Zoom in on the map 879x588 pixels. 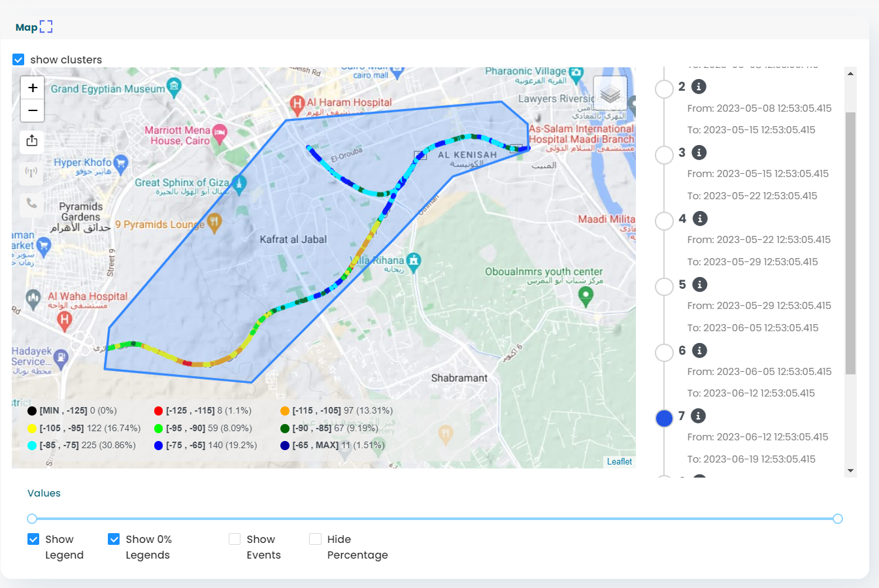tap(33, 88)
